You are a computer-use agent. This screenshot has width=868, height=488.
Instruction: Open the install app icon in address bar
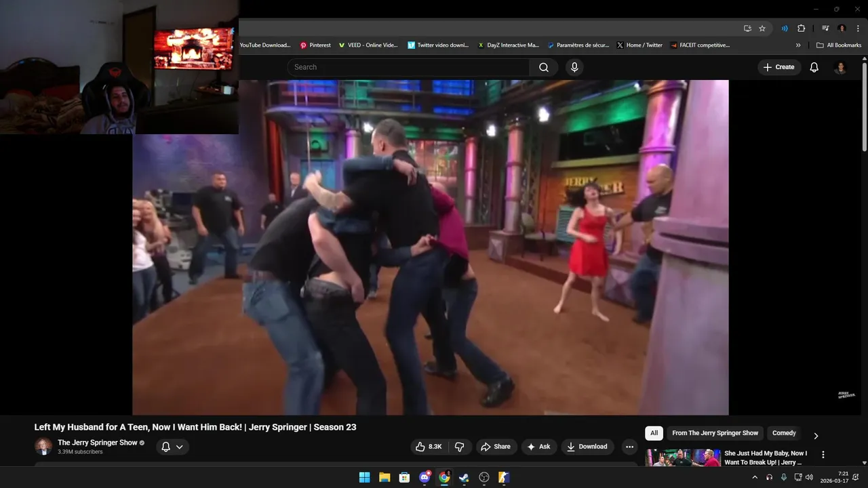[747, 28]
